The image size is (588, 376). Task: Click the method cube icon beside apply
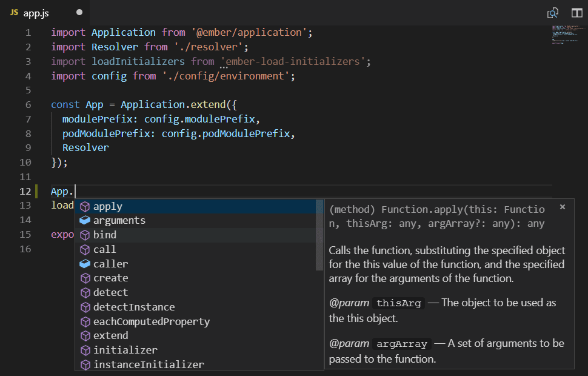(x=85, y=206)
